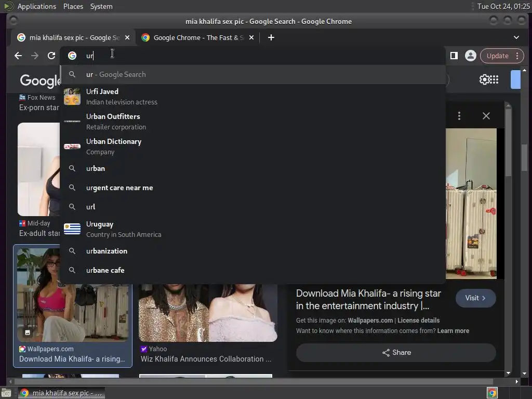
Task: Open the License details link
Action: tap(418, 320)
